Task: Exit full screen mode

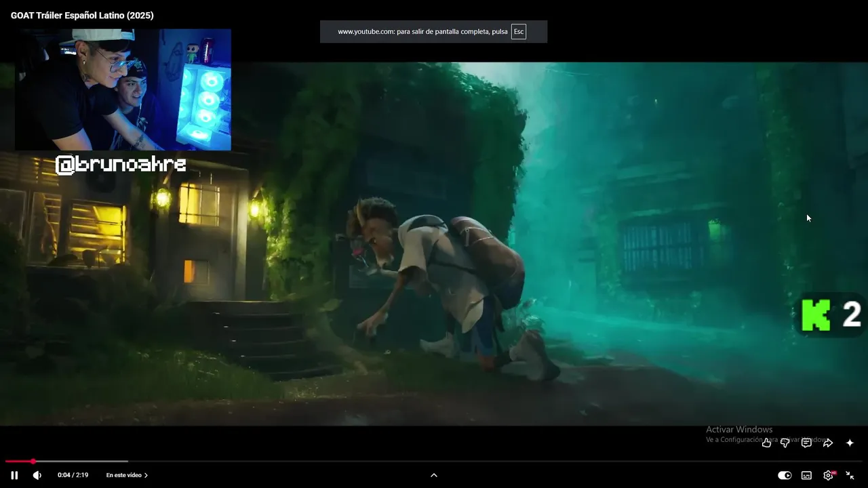Action: click(850, 475)
